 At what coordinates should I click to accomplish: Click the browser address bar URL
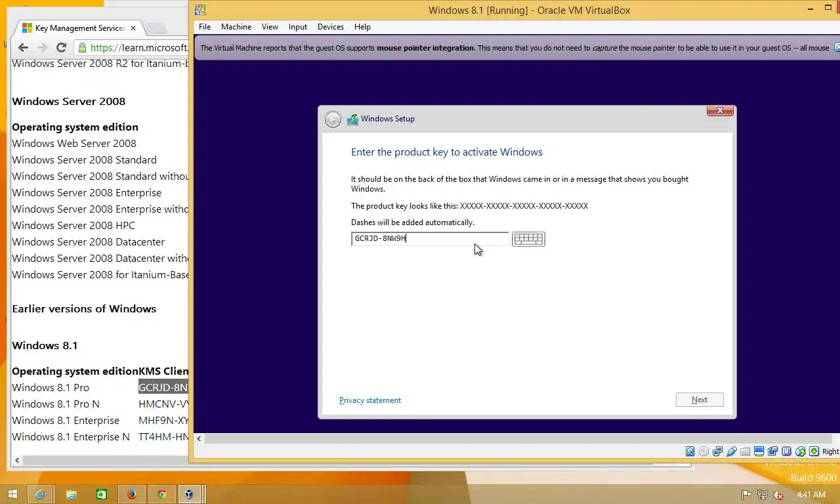point(138,47)
